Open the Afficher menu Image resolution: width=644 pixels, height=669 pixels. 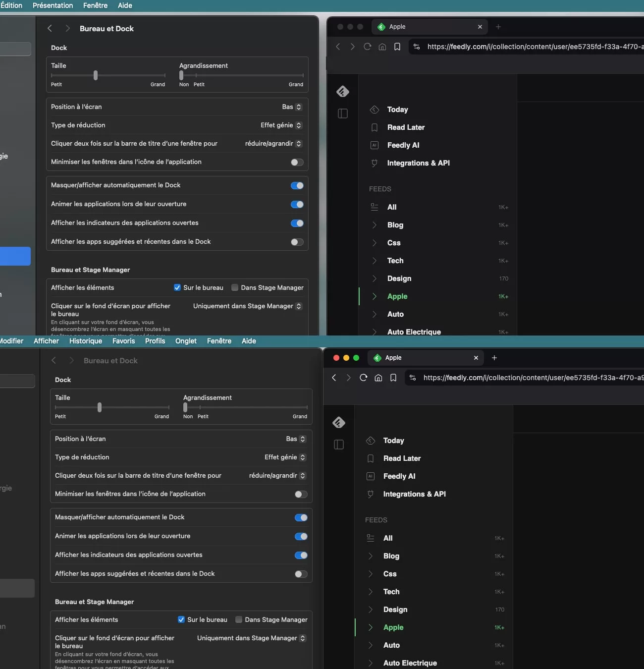[x=46, y=341]
